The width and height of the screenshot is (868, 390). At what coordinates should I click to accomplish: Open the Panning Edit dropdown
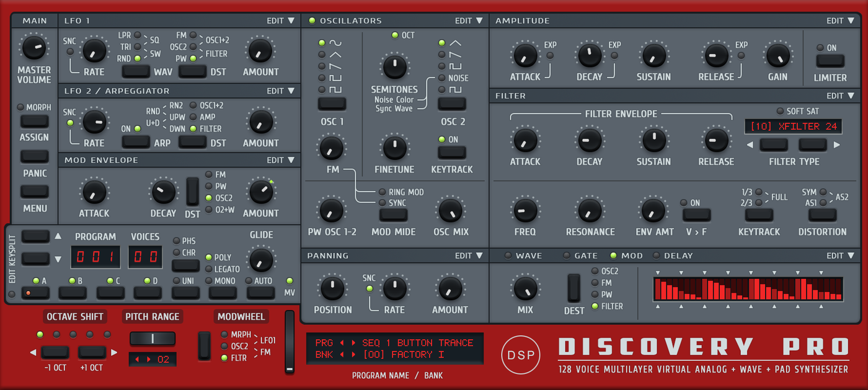(x=469, y=255)
